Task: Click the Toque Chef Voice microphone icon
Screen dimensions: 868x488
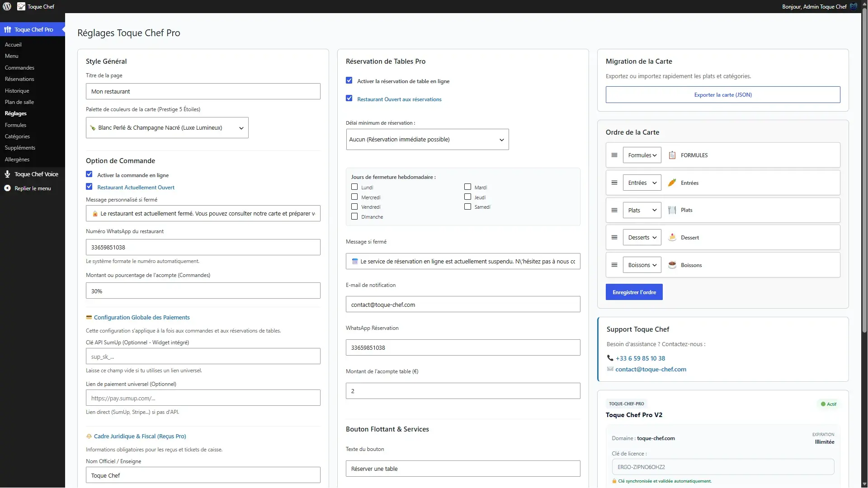Action: pos(8,174)
